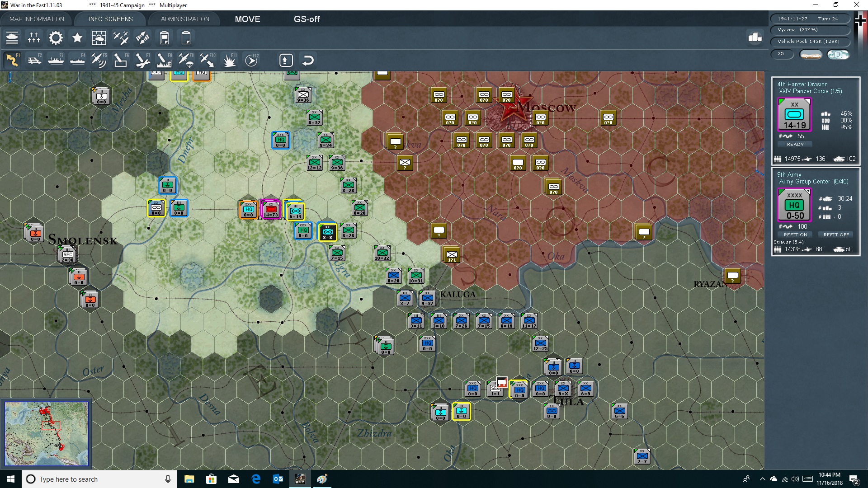Select the Air transfer F10 icon
Viewport: 868px width, 488px height.
pyautogui.click(x=208, y=60)
